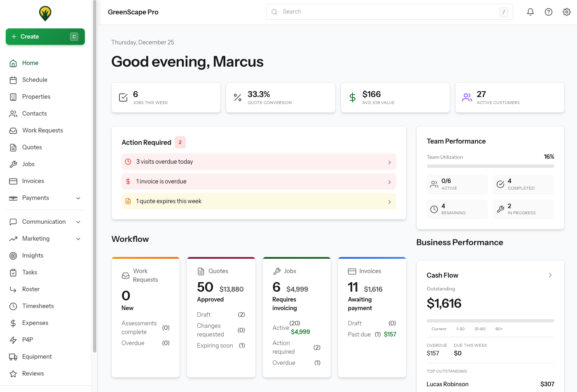The image size is (577, 392).
Task: Focus the Search input field
Action: [x=390, y=12]
